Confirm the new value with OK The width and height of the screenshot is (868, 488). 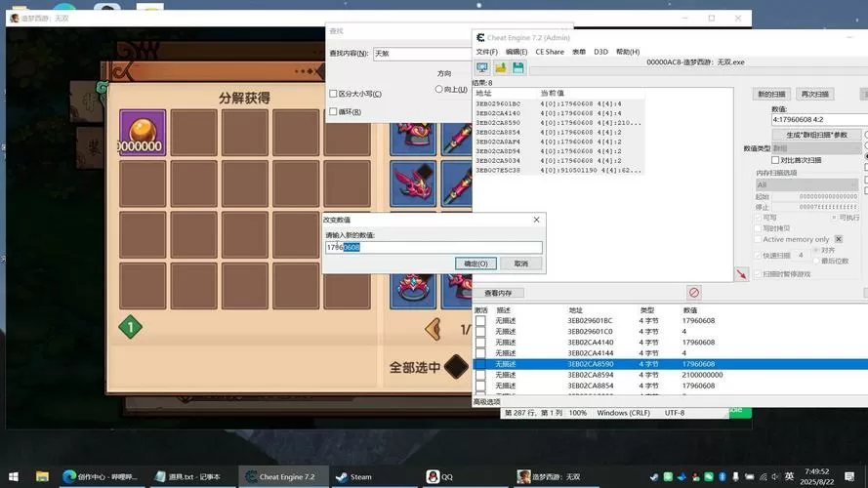475,264
